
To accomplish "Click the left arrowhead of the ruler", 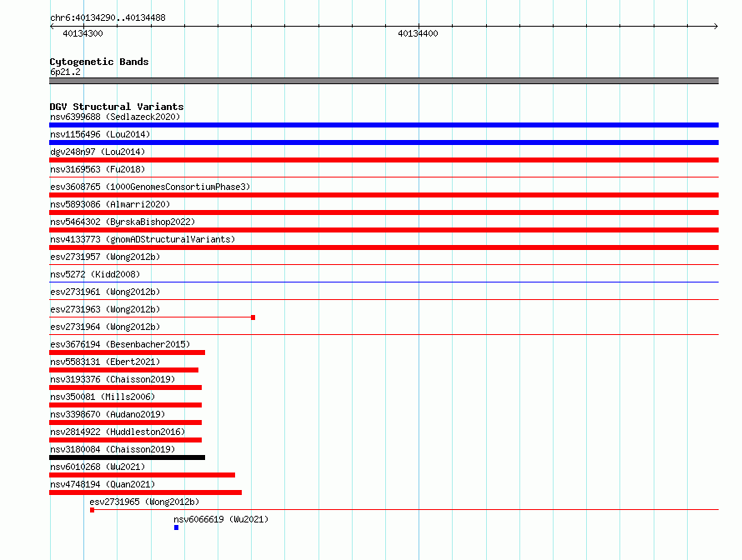I will point(52,27).
